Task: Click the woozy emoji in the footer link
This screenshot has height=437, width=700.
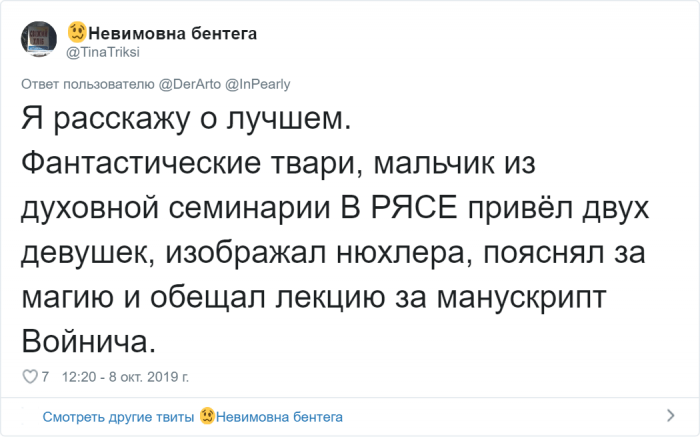Action: tap(207, 416)
